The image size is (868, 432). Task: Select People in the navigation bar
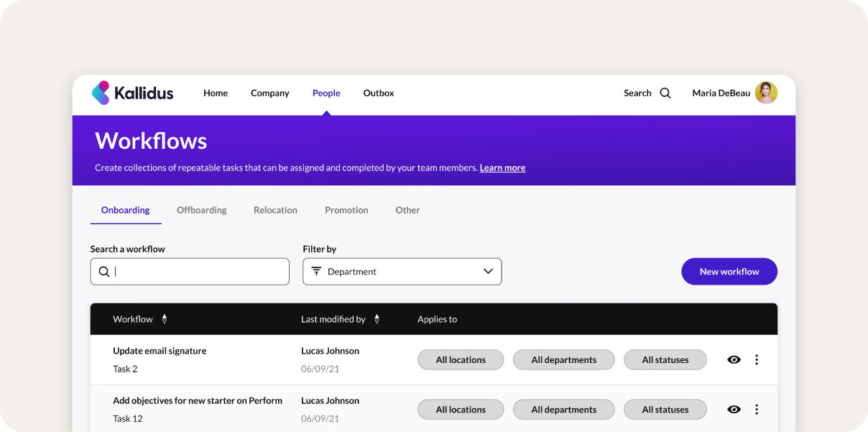pos(326,93)
